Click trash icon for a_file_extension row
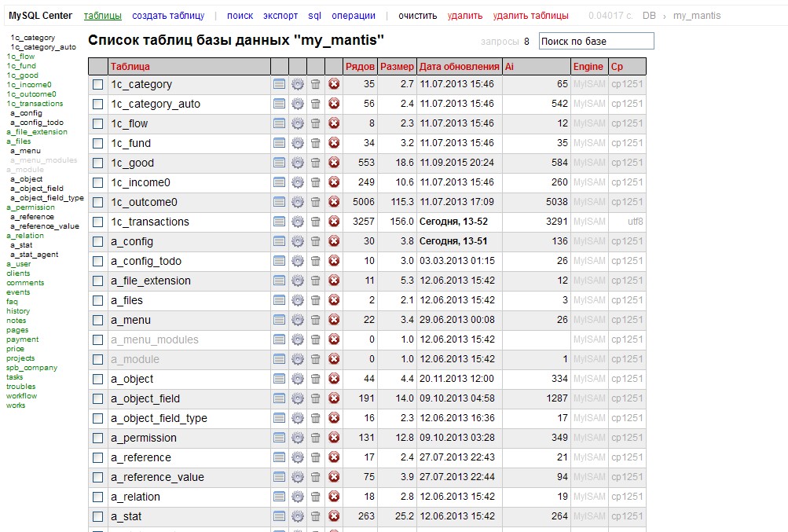788x532 pixels. point(316,280)
